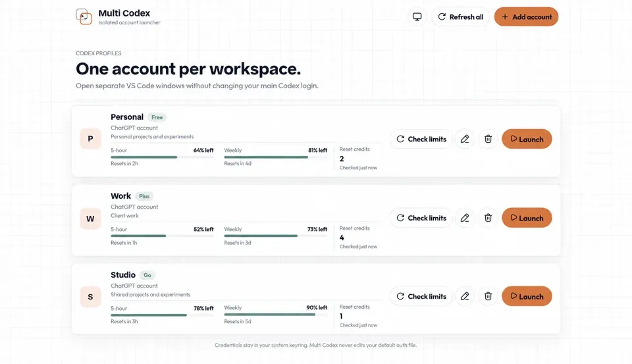Select the W avatar of the Work profile
This screenshot has width=632, height=364.
(90, 219)
